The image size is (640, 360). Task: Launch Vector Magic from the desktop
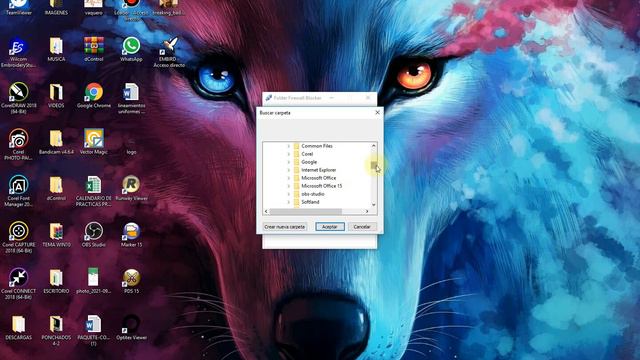(x=94, y=142)
